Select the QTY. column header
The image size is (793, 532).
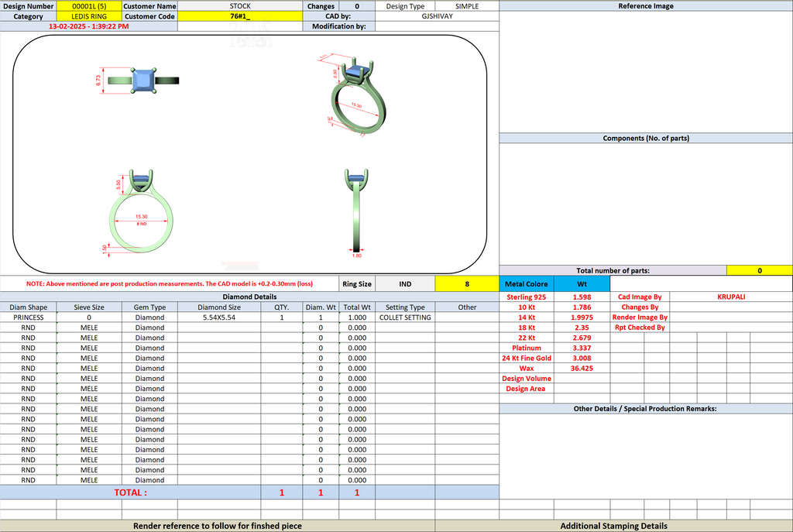click(282, 307)
